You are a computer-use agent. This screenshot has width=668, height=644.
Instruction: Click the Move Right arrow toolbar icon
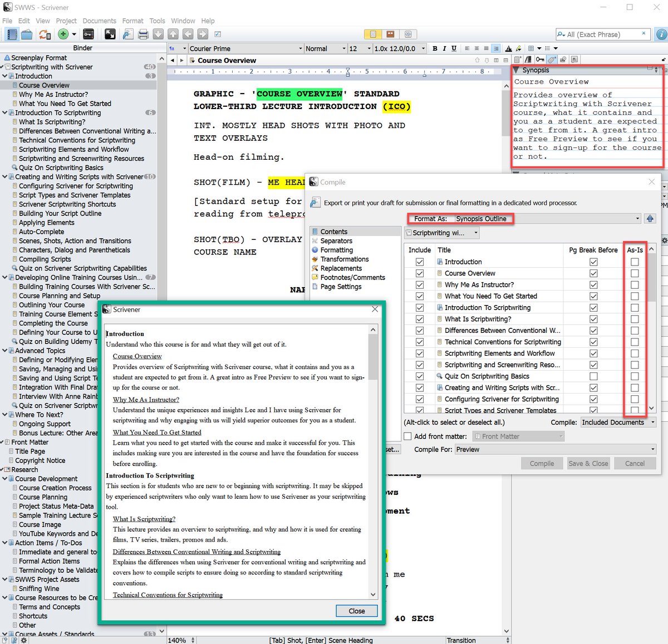coord(203,35)
